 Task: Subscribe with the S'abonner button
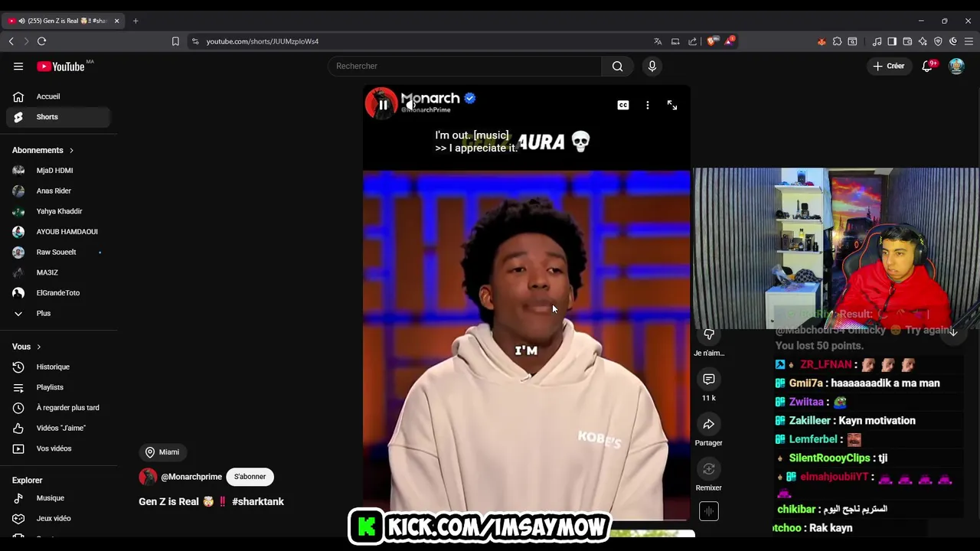tap(250, 477)
